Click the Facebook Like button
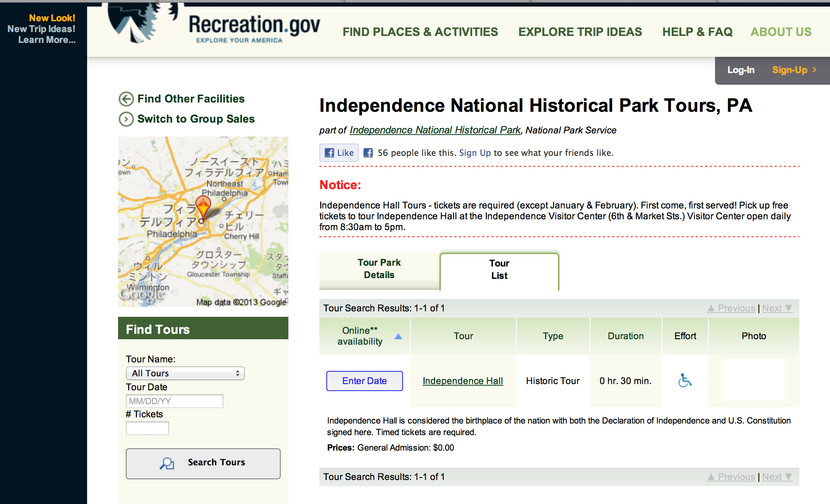Image resolution: width=830 pixels, height=504 pixels. [339, 153]
